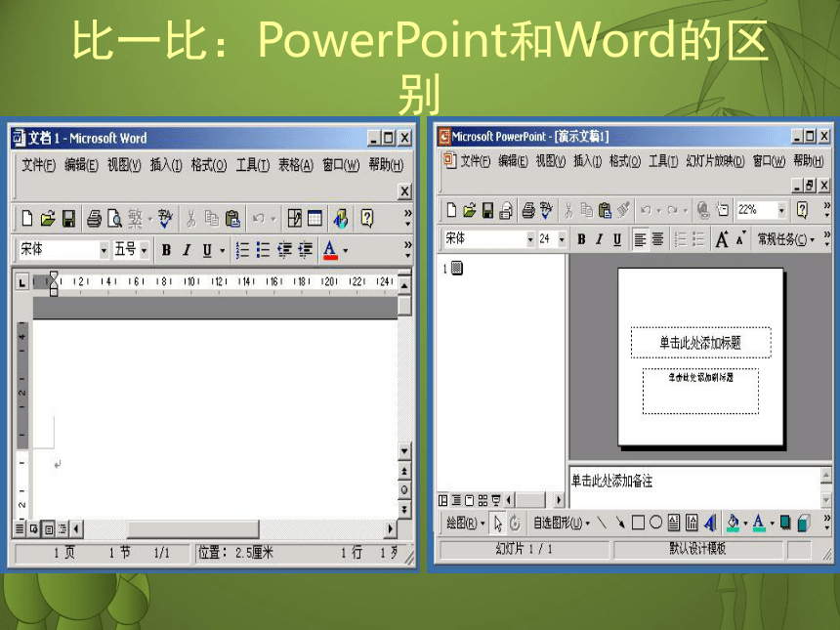Open 常规任务 dropdown in PowerPoint
This screenshot has height=630, width=840.
pyautogui.click(x=786, y=239)
